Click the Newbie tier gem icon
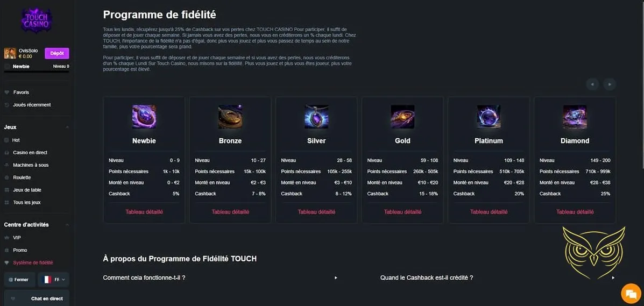 (144, 116)
